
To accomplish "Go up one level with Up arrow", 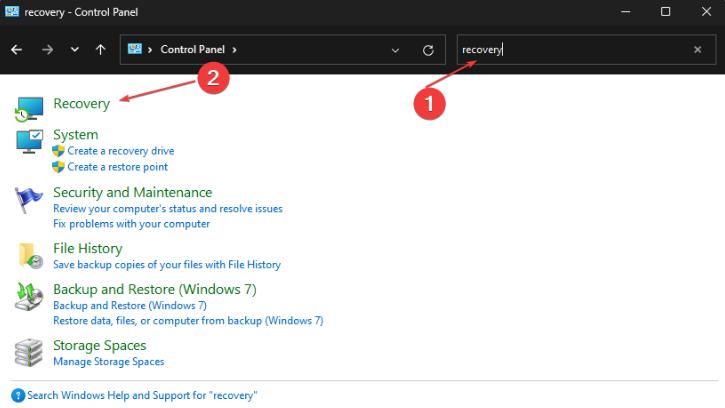I will point(100,49).
